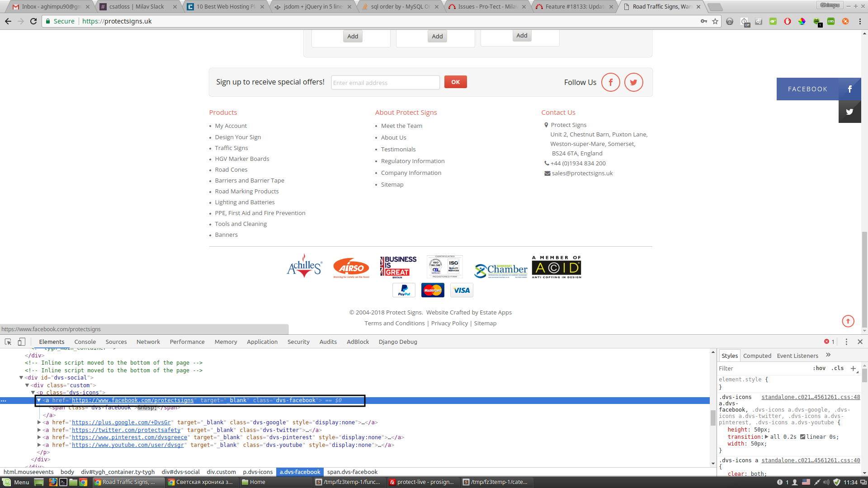Click the browser back arrow
The width and height of the screenshot is (868, 488).
click(x=8, y=21)
